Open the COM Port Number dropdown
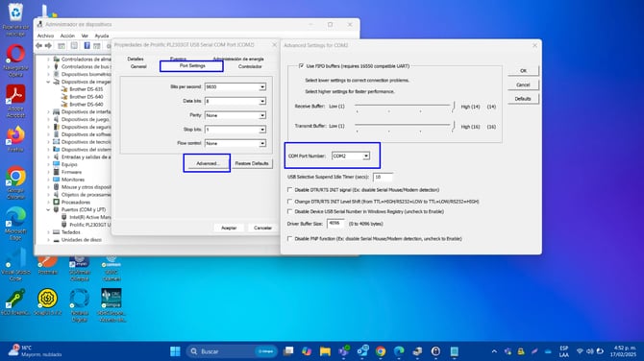The image size is (644, 361). (365, 156)
